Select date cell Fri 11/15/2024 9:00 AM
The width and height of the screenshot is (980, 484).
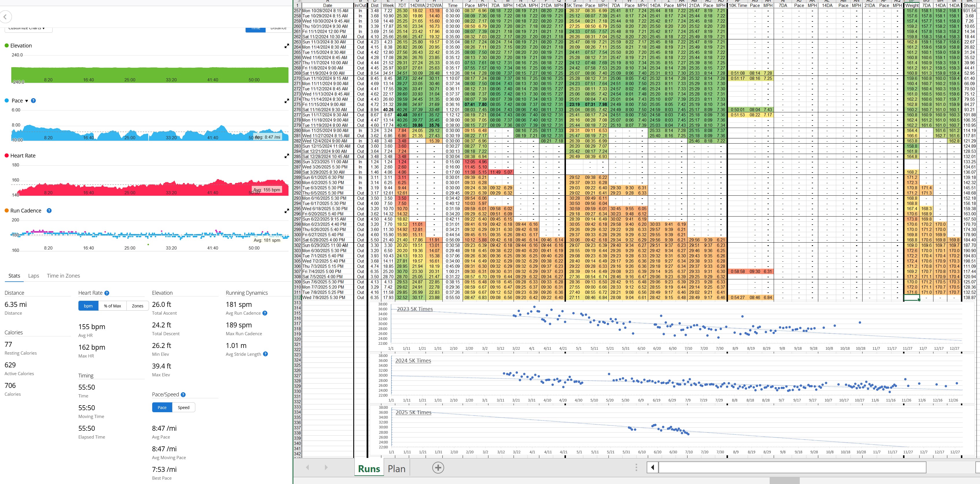pyautogui.click(x=328, y=104)
